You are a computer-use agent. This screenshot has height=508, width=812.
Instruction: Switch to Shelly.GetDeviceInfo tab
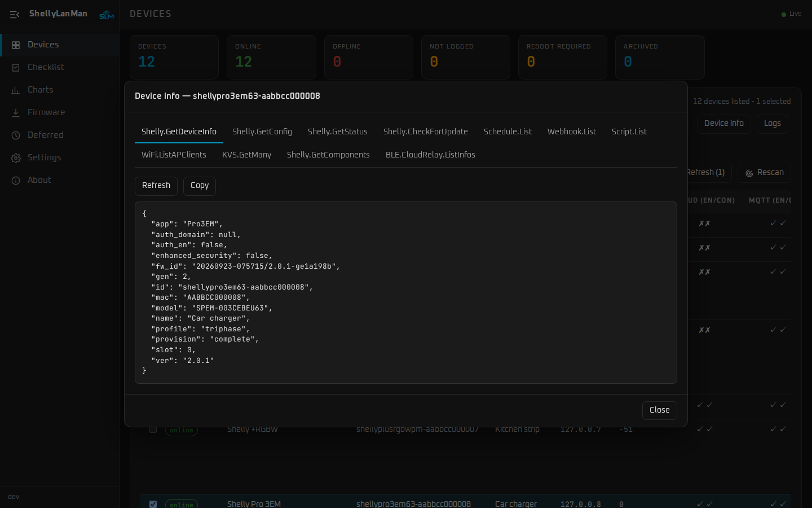179,132
